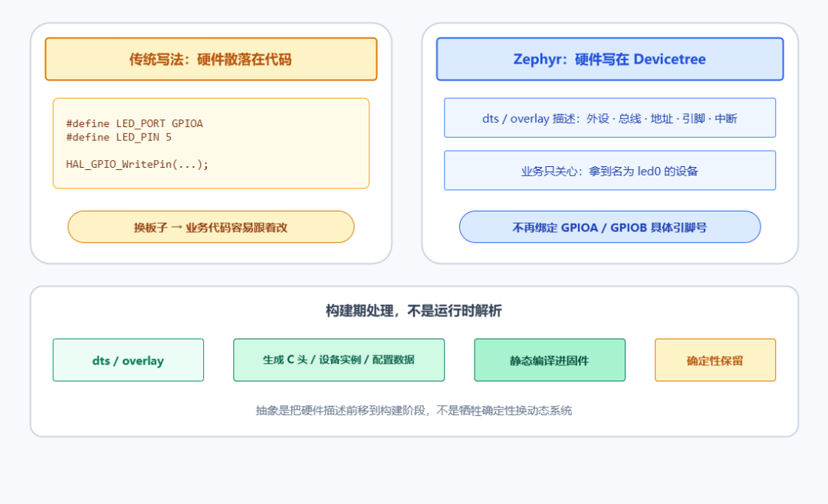The image size is (828, 504).
Task: Click the '不再绑定 GPIOA / GPIOB 具体引脚号' pill
Action: click(610, 227)
